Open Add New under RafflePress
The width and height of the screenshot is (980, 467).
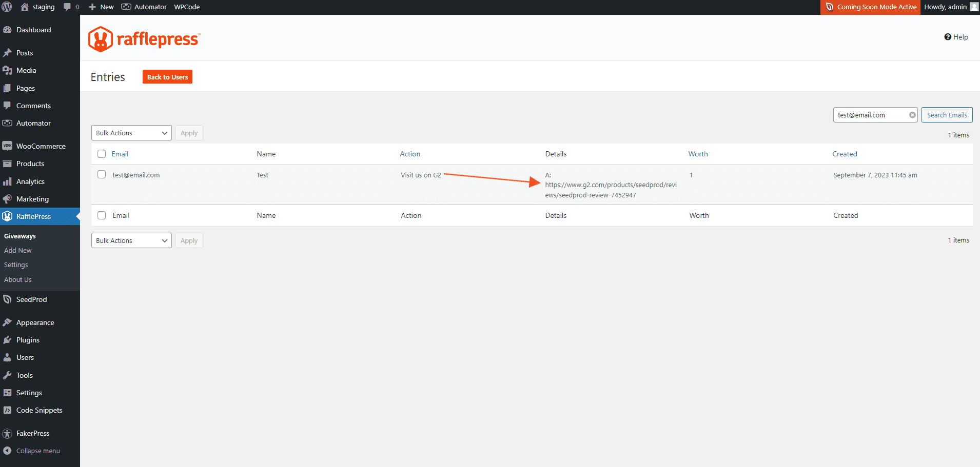point(18,251)
